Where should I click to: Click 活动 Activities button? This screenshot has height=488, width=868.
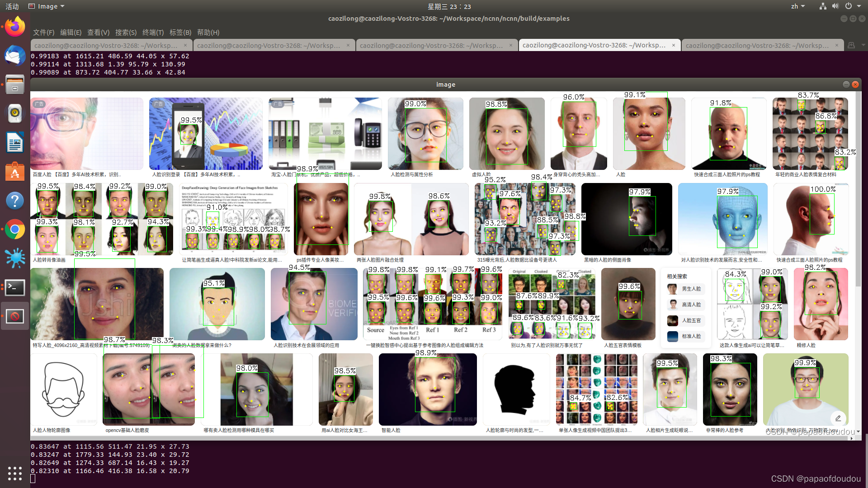coord(12,6)
